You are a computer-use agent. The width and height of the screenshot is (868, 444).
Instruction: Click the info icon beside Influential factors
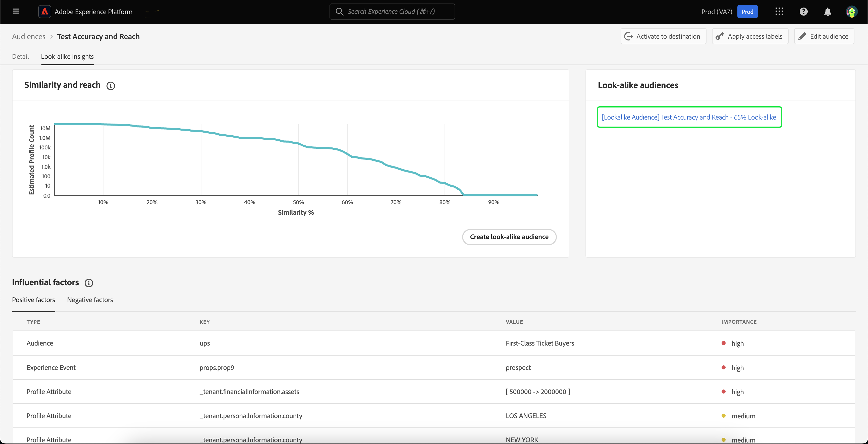pos(89,283)
